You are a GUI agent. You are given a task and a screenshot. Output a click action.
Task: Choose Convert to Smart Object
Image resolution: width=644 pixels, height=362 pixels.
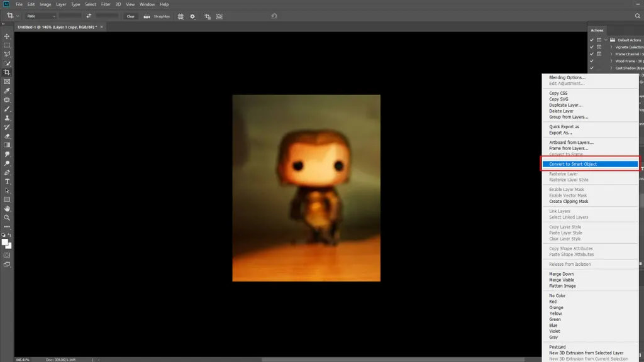[x=590, y=164]
